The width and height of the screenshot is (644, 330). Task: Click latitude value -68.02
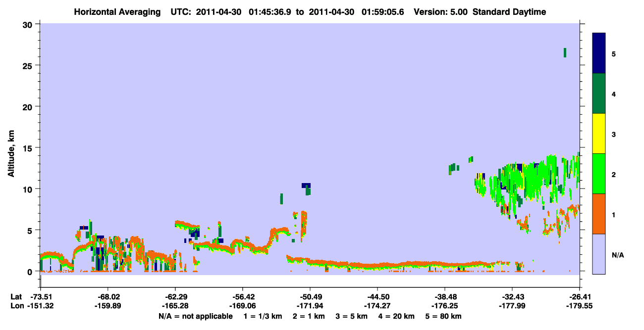107,297
